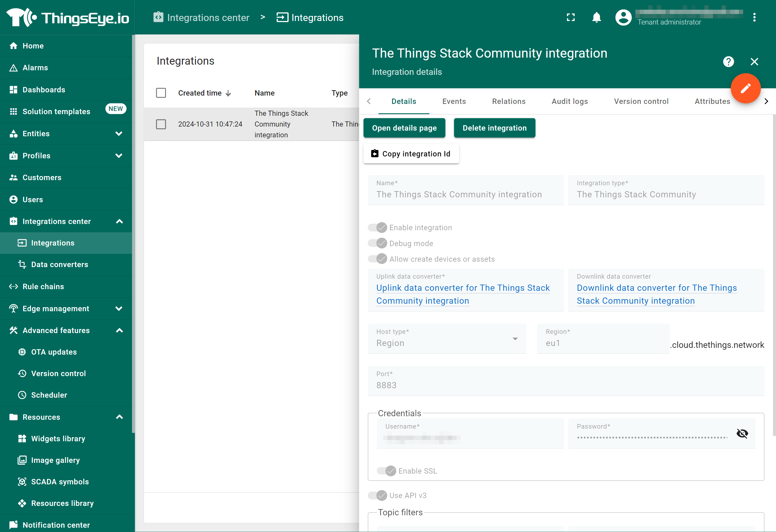776x532 pixels.
Task: Click the Widgets library icon
Action: [x=22, y=439]
